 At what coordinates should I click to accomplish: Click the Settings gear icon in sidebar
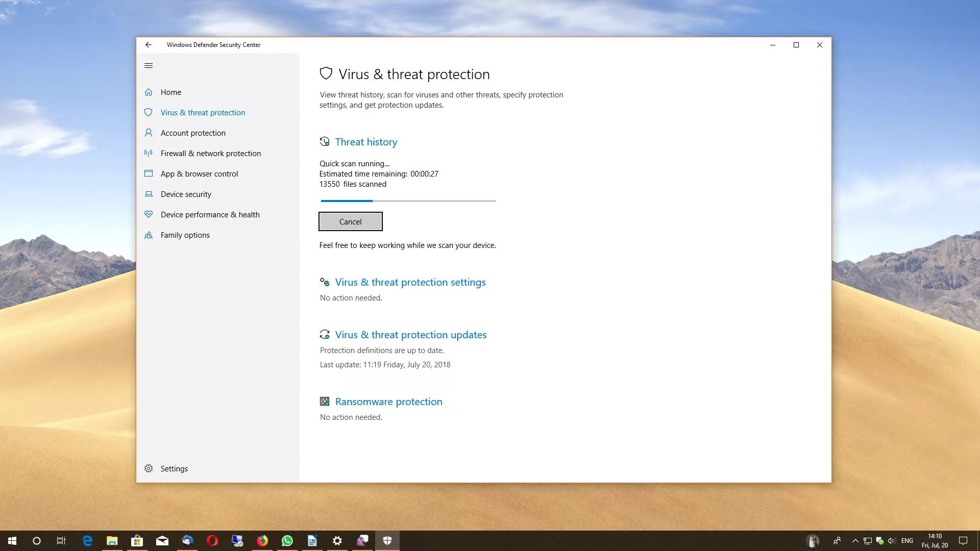point(149,469)
